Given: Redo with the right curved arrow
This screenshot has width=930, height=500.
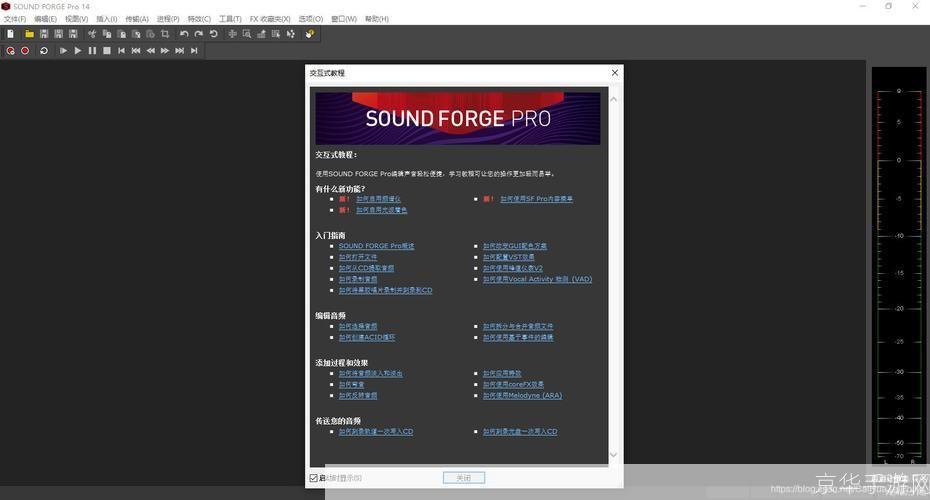Looking at the screenshot, I should pyautogui.click(x=199, y=34).
